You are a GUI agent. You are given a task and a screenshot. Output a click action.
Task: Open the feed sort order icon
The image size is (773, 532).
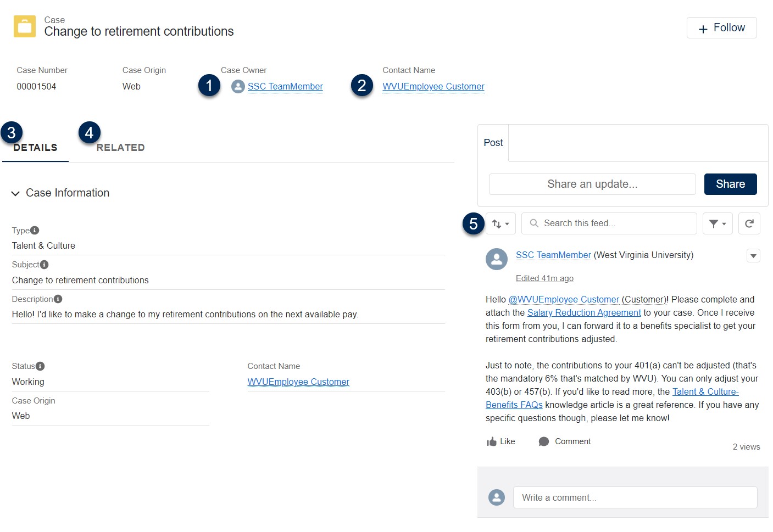(497, 223)
